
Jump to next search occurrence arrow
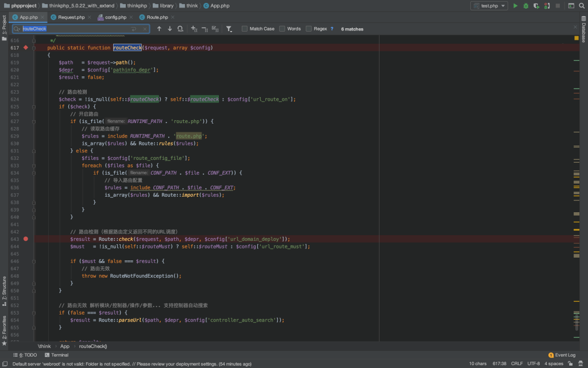169,29
